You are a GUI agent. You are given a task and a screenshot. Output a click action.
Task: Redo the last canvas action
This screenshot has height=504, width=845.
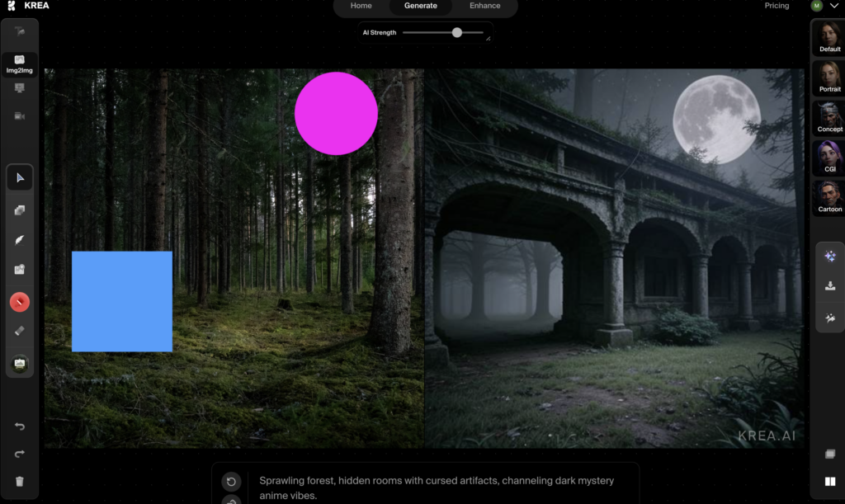click(20, 454)
